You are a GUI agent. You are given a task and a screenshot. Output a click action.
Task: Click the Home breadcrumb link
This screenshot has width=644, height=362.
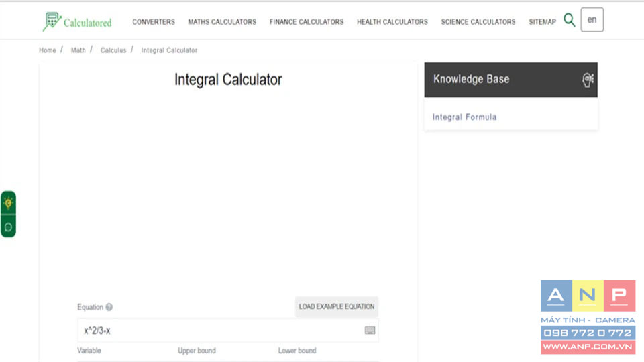pos(48,50)
